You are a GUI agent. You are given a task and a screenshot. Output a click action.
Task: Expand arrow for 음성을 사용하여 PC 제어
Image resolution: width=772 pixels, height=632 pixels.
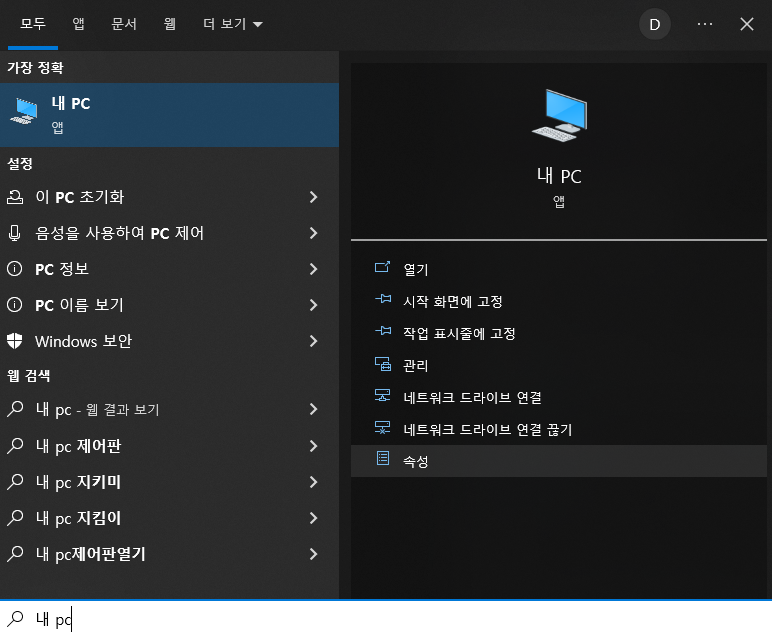click(x=313, y=233)
